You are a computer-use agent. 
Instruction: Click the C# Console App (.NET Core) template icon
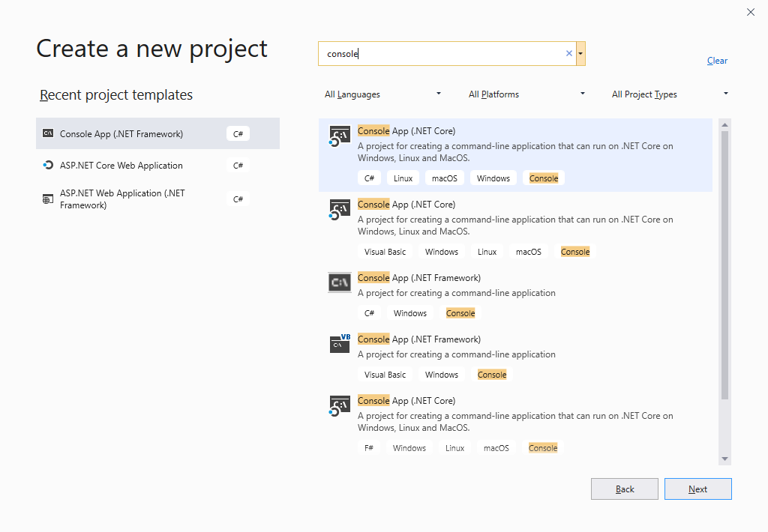[340, 136]
